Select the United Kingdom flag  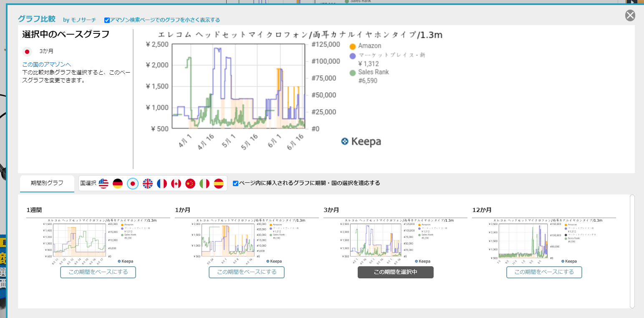[148, 184]
